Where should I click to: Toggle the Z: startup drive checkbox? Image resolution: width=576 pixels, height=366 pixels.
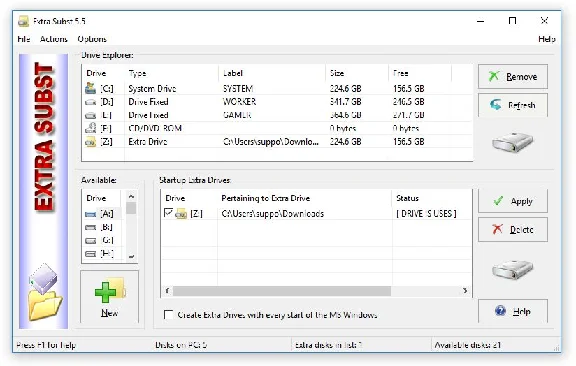pos(168,213)
